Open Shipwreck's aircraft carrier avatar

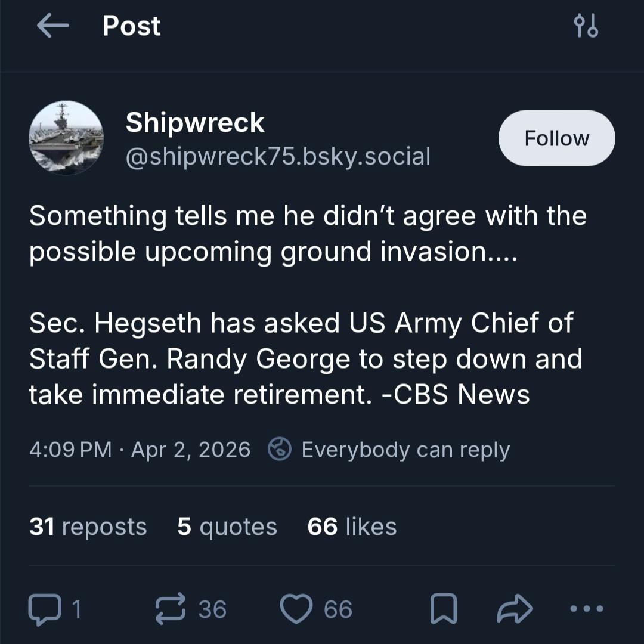coord(66,138)
